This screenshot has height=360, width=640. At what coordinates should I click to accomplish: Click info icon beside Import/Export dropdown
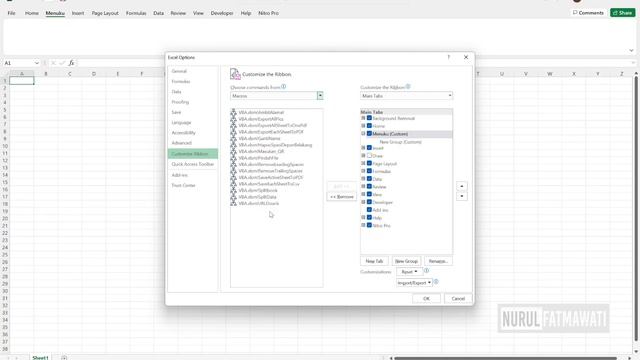[x=436, y=282]
